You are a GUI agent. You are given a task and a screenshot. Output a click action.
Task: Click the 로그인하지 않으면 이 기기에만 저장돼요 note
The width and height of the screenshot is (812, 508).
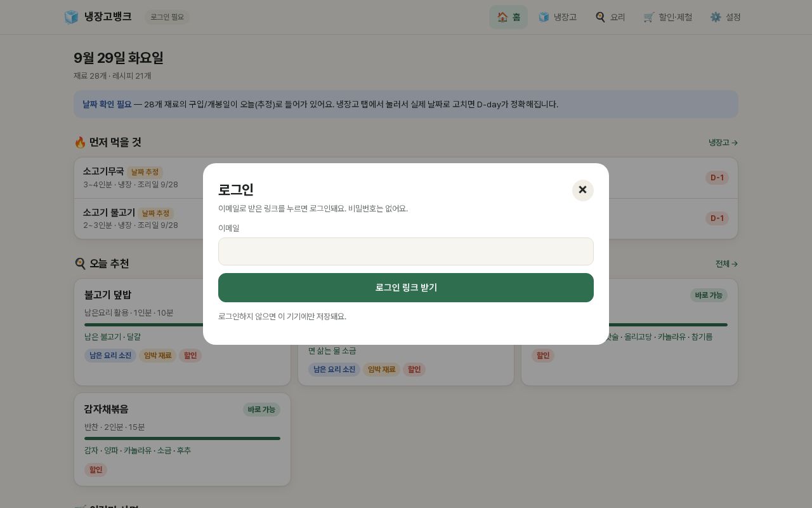point(282,316)
